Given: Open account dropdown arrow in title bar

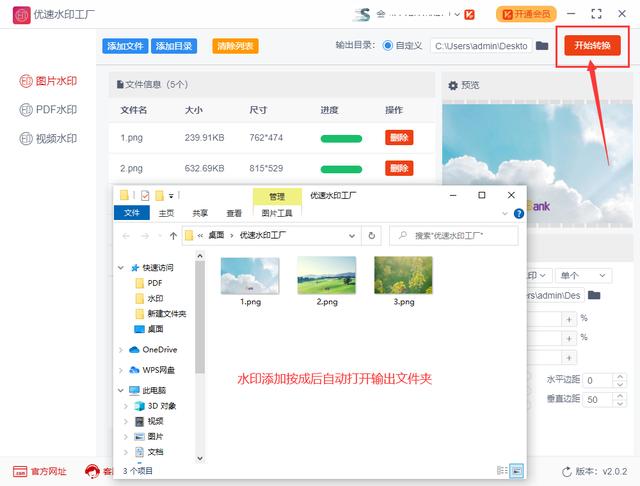Looking at the screenshot, I should click(x=457, y=14).
